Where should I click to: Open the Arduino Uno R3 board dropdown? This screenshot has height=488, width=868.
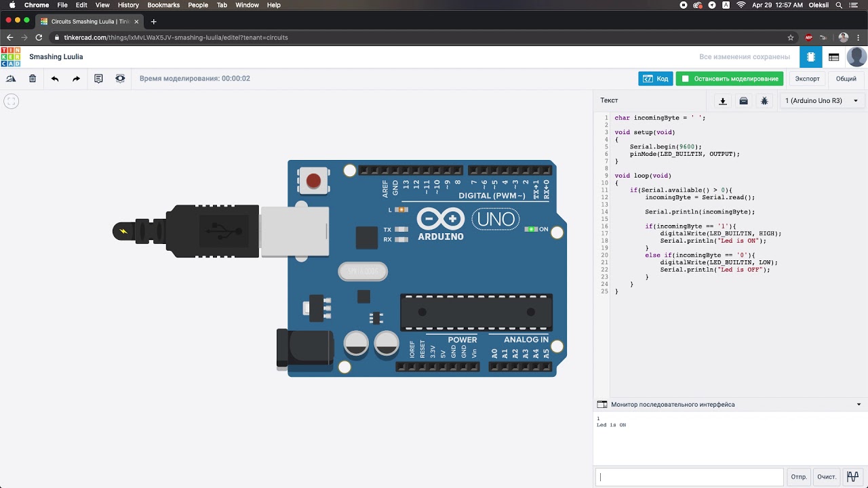821,101
